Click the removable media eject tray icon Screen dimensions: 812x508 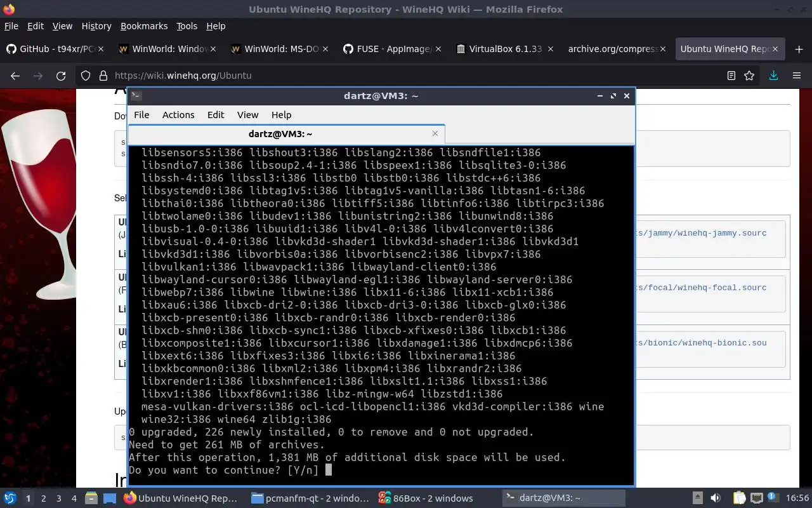697,498
